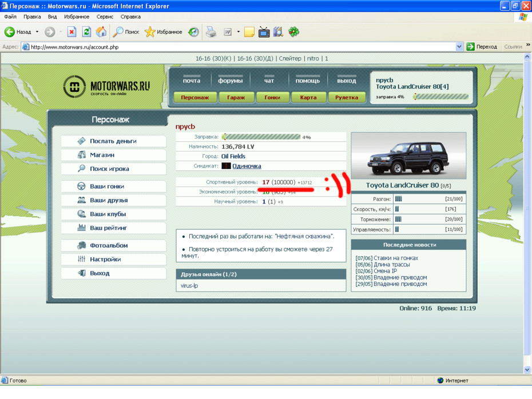Click the vertical scrollbar down arrow
Screen dimensions: 532x399
(527, 369)
